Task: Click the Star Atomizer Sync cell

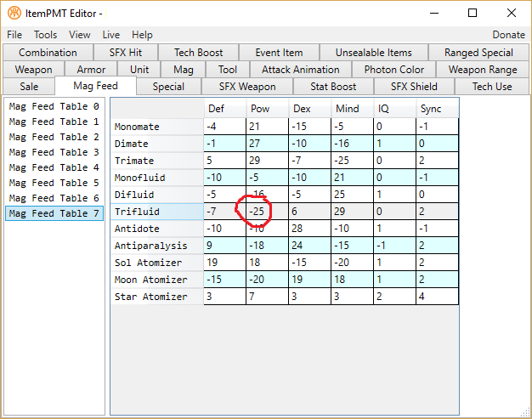Action: click(x=437, y=297)
